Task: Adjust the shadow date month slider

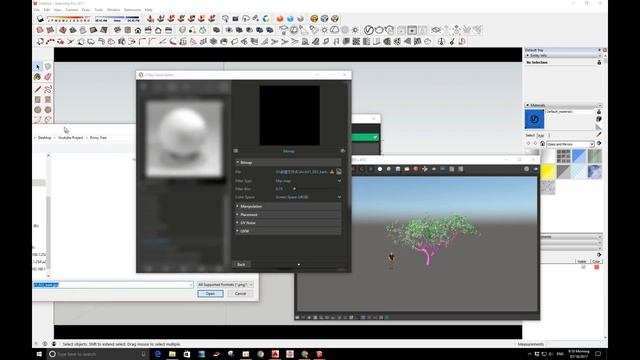Action: tap(69, 19)
